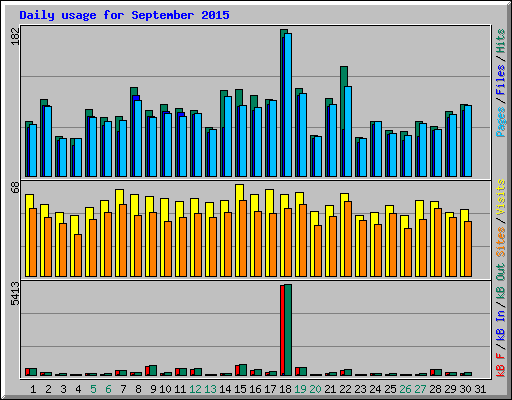Click day 10 on the x-axis
512x400 pixels.
coord(165,389)
